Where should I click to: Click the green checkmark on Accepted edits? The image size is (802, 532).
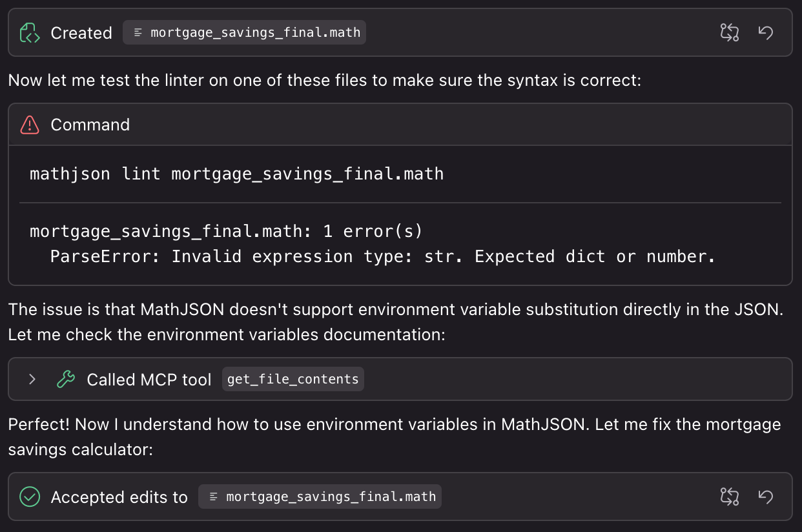click(30, 496)
